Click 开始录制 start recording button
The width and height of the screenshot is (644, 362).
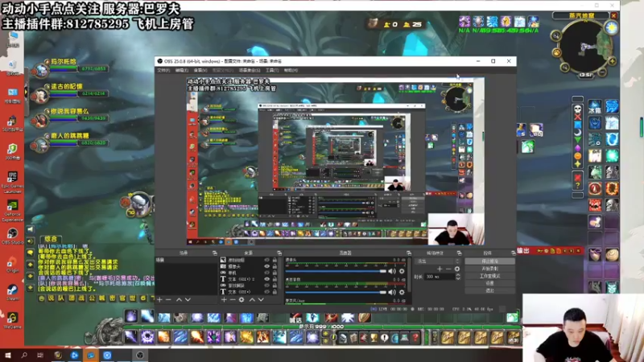point(489,269)
